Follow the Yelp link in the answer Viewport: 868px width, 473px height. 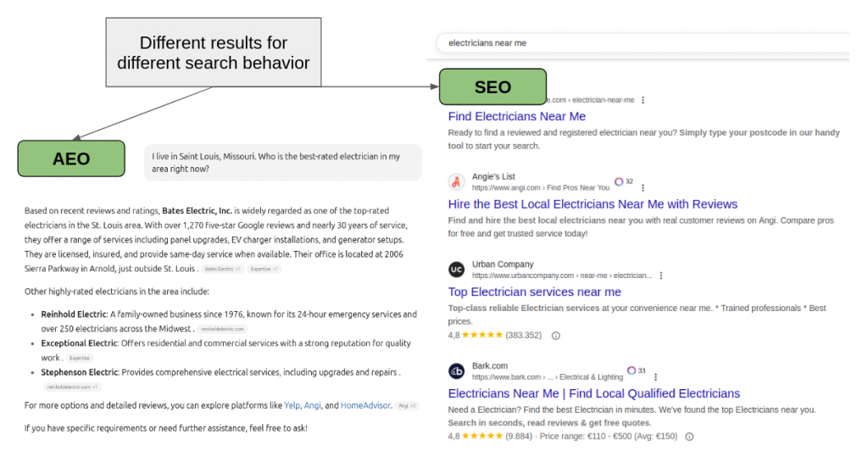tap(292, 406)
